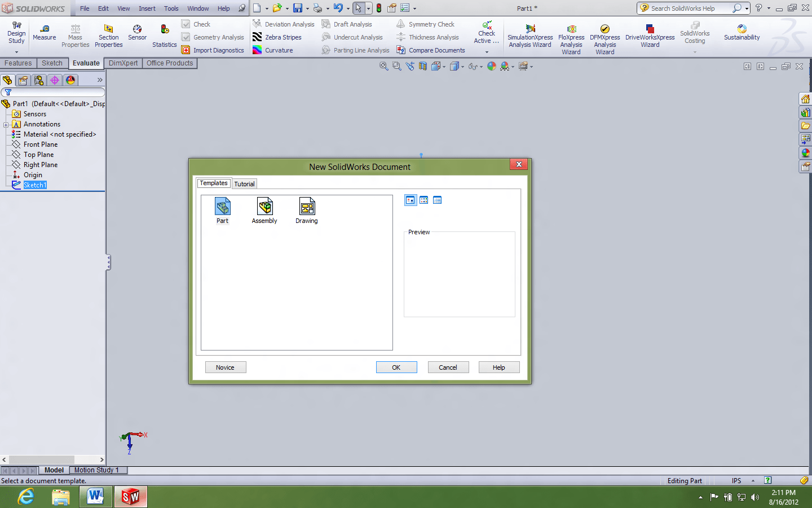This screenshot has height=508, width=812.
Task: Switch to list view in dialog
Action: pyautogui.click(x=423, y=200)
